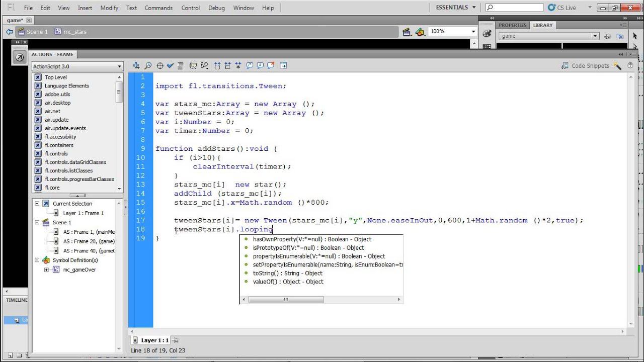Click the help search field
The width and height of the screenshot is (644, 362).
(514, 8)
